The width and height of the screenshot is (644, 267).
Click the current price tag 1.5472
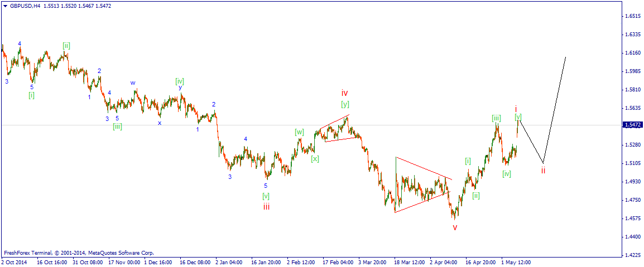click(632, 125)
